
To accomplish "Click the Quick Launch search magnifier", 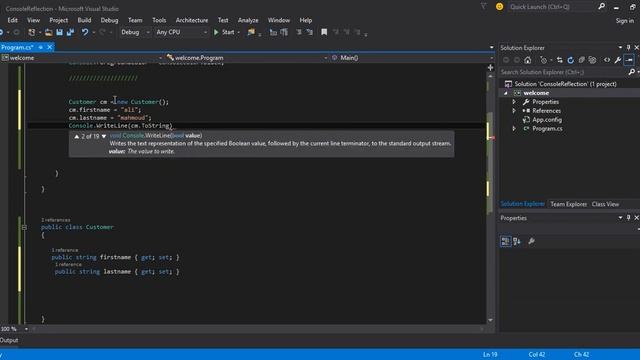I will (x=601, y=7).
